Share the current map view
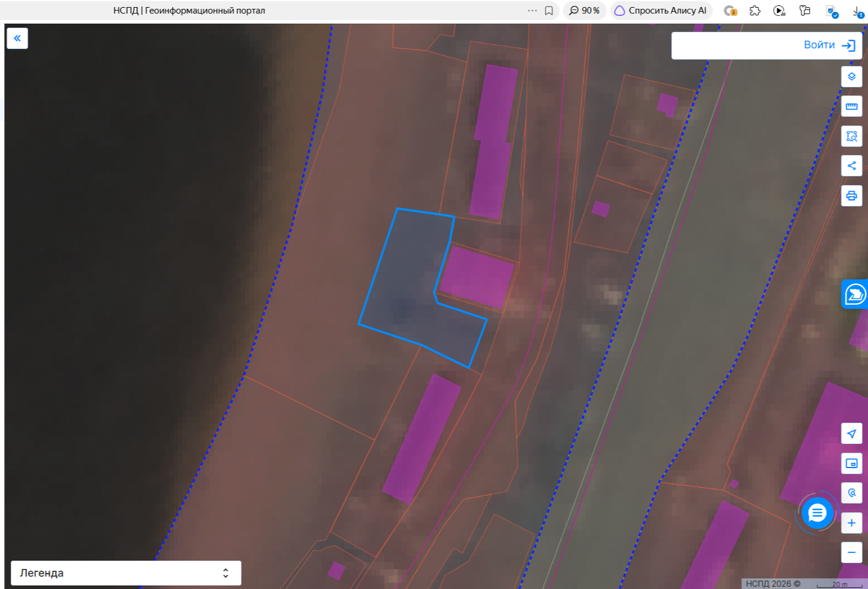This screenshot has width=868, height=589. tap(852, 166)
